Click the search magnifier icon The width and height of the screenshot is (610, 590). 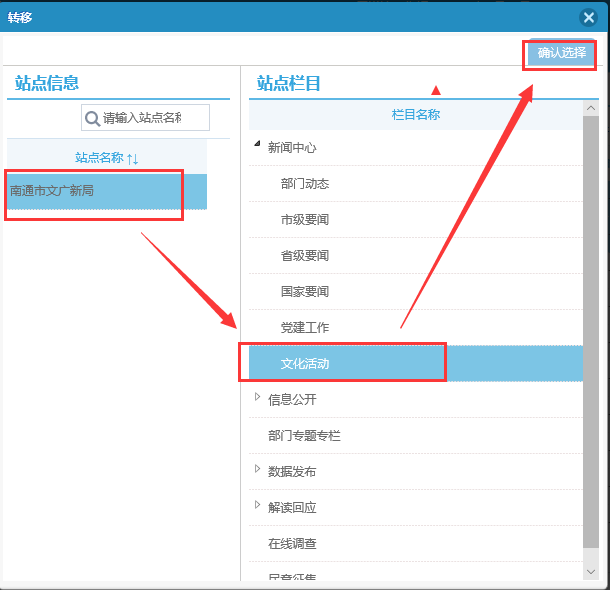coord(92,118)
